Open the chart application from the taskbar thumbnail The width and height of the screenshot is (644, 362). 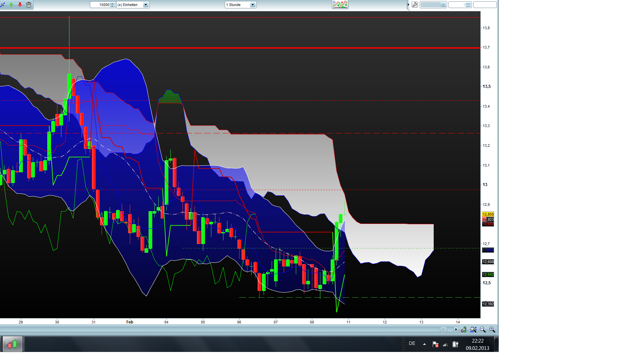(13, 344)
